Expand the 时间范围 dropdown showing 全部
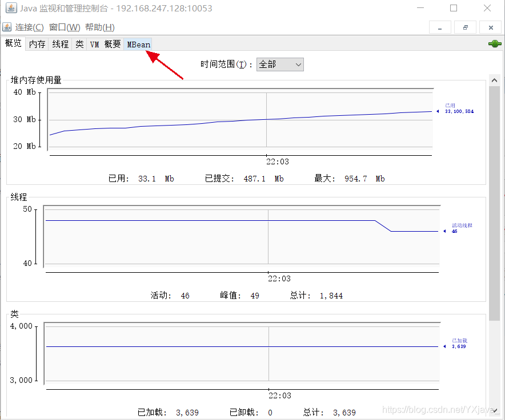 click(x=280, y=64)
